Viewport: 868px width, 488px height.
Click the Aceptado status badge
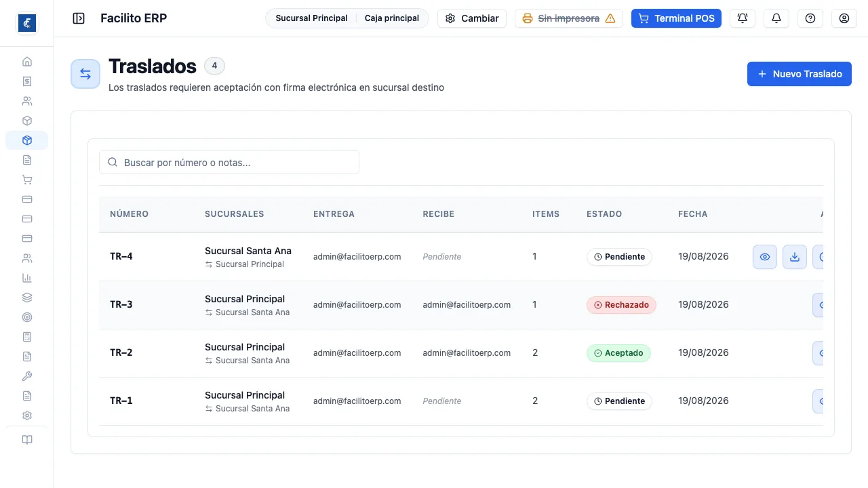[618, 353]
